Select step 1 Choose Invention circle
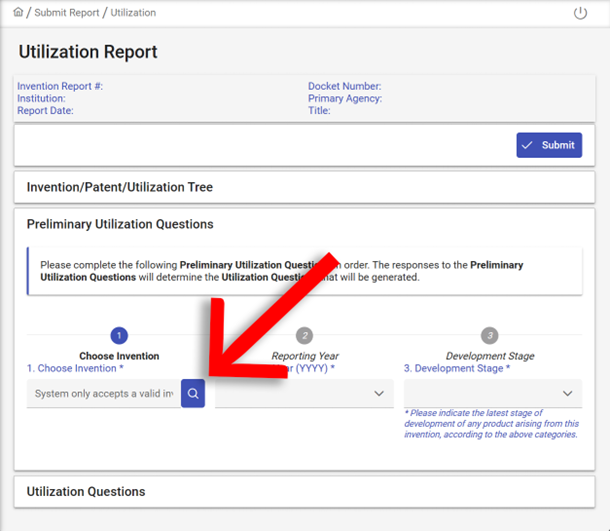 point(119,335)
